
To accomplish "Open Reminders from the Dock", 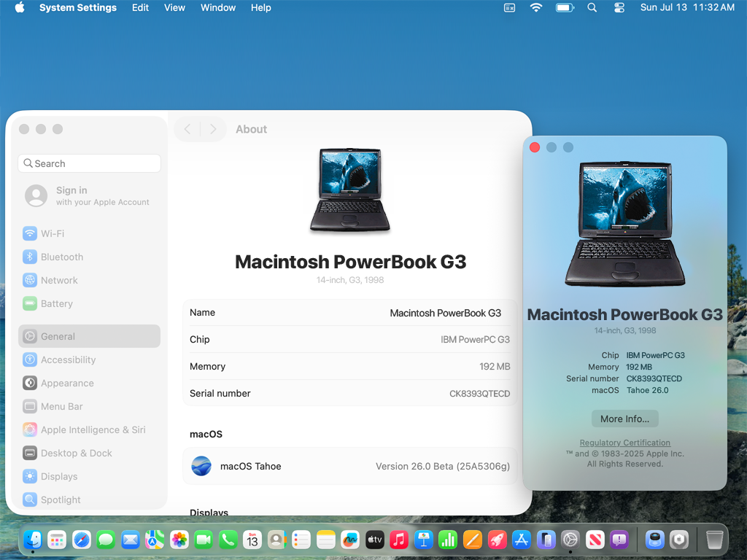I will [x=301, y=540].
